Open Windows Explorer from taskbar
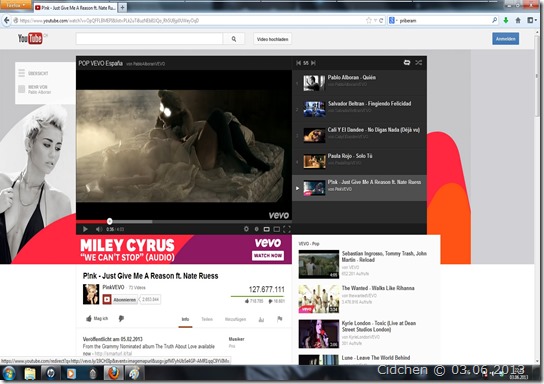The width and height of the screenshot is (544, 384). 30,374
